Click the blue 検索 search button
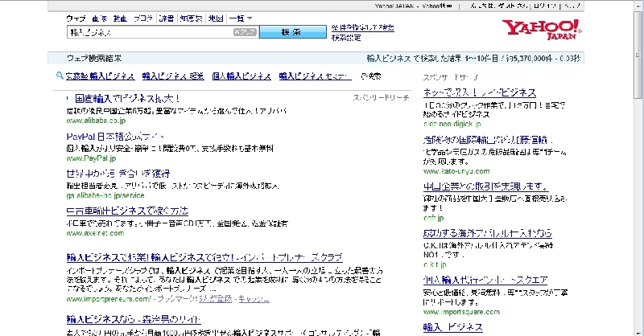Screen dimensions: 644x336 tap(293, 32)
